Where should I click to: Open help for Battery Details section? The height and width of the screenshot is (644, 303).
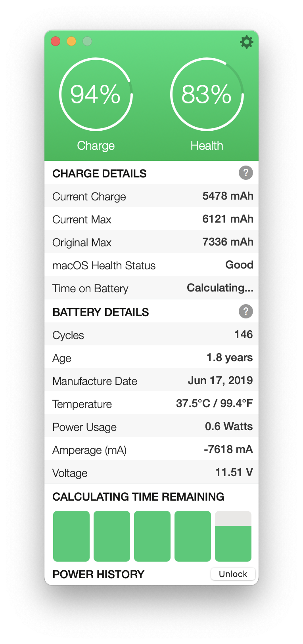245,311
